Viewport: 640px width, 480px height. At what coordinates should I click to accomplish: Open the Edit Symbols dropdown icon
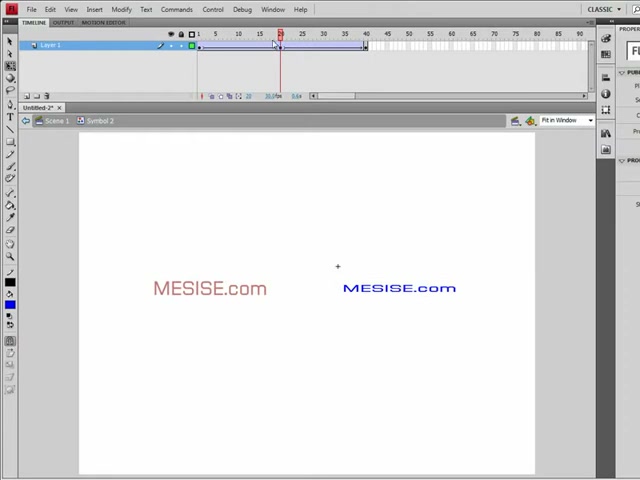click(531, 121)
